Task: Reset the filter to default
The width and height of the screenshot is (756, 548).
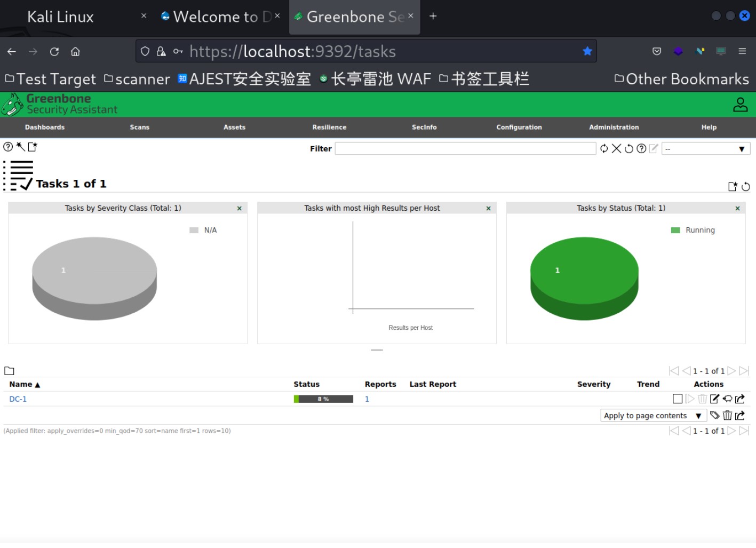Action: pyautogui.click(x=629, y=149)
